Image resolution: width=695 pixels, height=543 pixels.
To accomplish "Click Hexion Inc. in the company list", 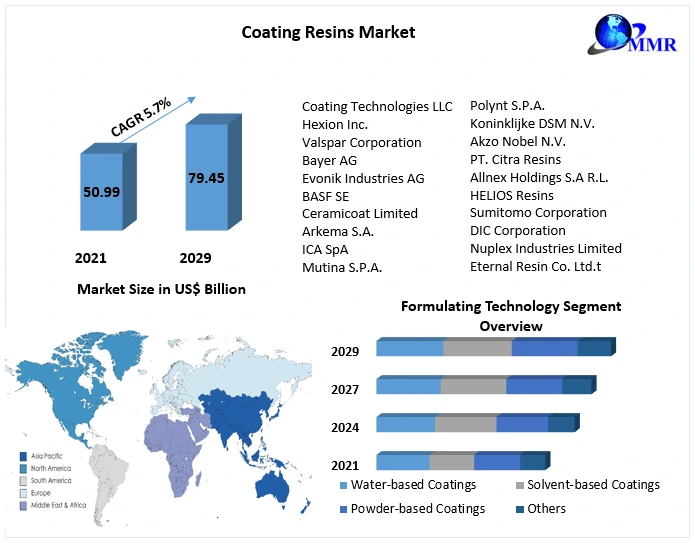I will 335,125.
